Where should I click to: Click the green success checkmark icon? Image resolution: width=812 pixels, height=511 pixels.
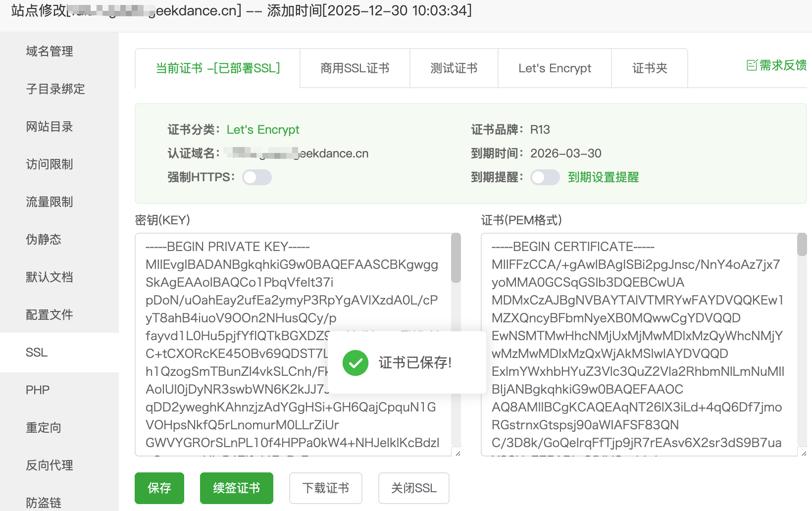355,362
